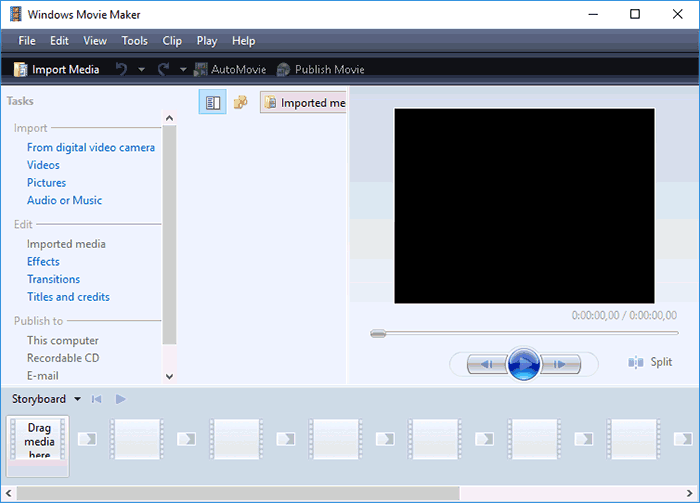This screenshot has height=503, width=700.
Task: Select the seventh storyboard clip cell
Action: tap(633, 439)
